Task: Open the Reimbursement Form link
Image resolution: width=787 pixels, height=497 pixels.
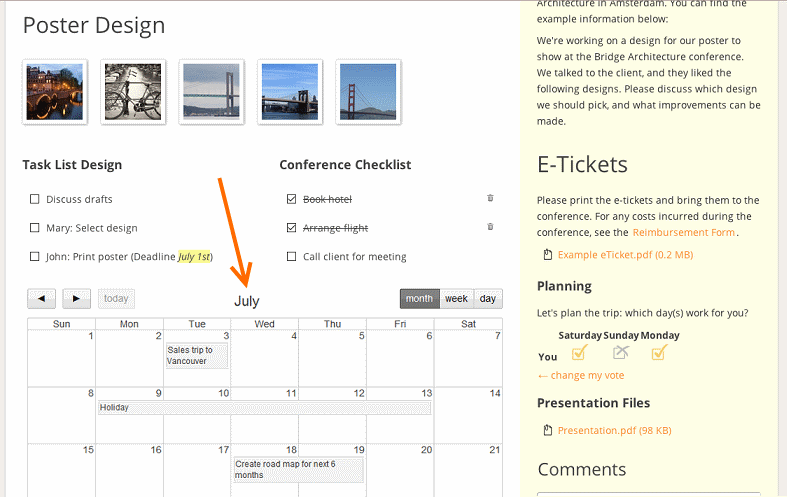Action: pos(684,232)
